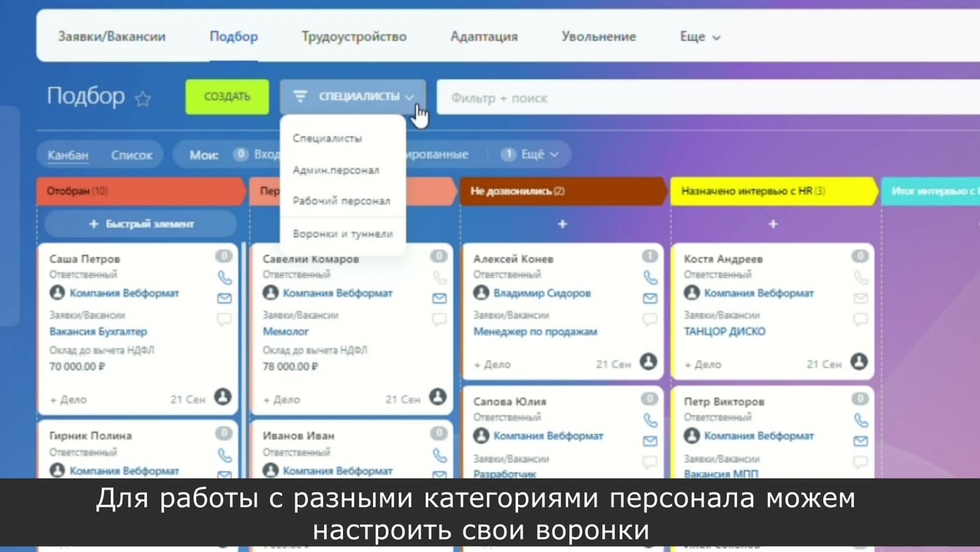Call Сапова Юлия via phone icon

point(650,420)
